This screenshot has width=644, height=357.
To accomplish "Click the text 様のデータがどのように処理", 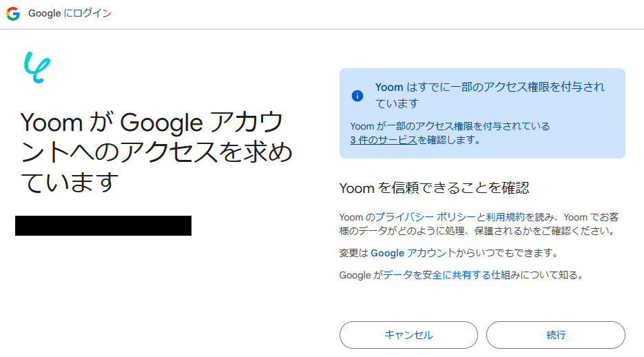I will pos(399,231).
